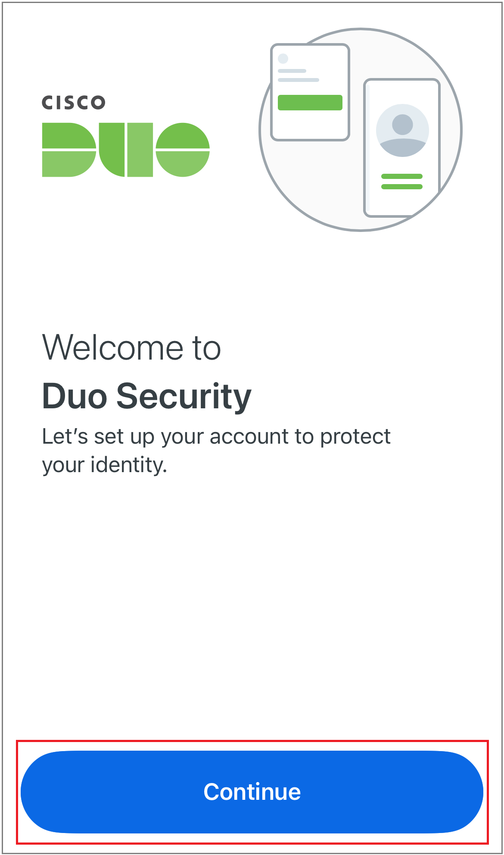Viewport: 504px width, 855px height.
Task: Click the gray dot avatar on the left card
Action: tap(283, 57)
